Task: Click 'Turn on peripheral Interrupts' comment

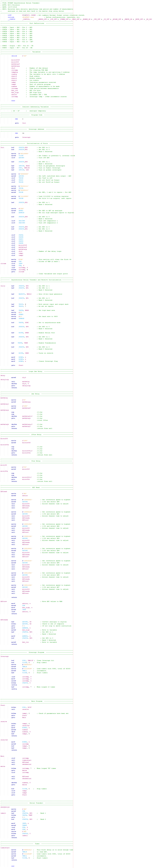Action: pos(52,166)
